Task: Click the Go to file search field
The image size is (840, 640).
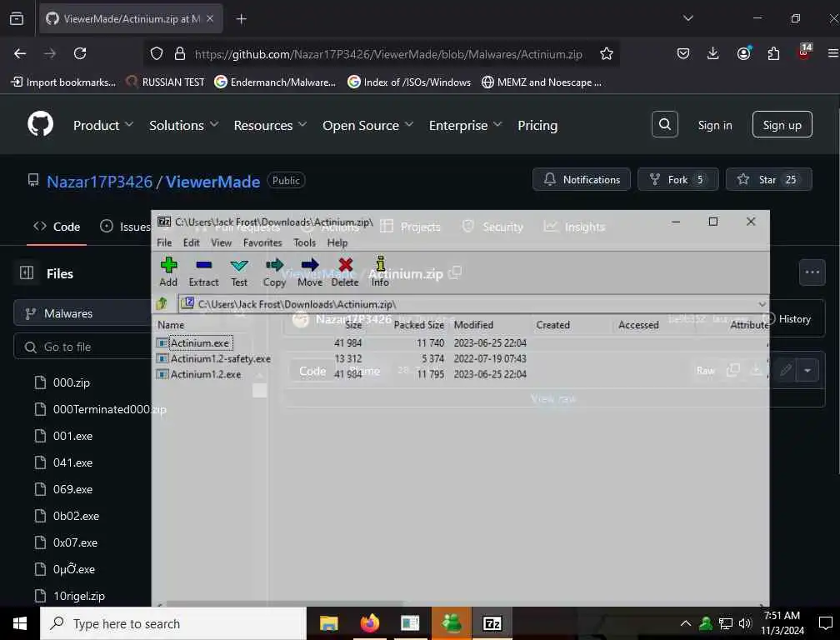Action: (x=82, y=347)
